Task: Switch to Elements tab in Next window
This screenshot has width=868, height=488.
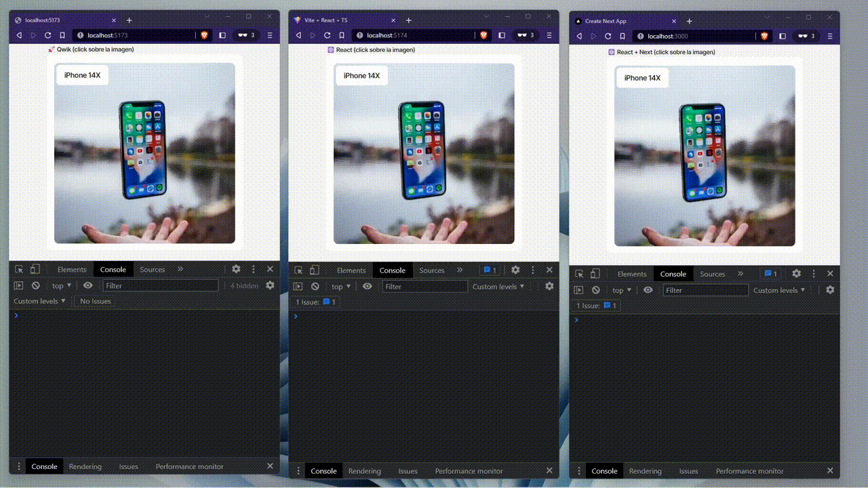Action: pyautogui.click(x=632, y=274)
